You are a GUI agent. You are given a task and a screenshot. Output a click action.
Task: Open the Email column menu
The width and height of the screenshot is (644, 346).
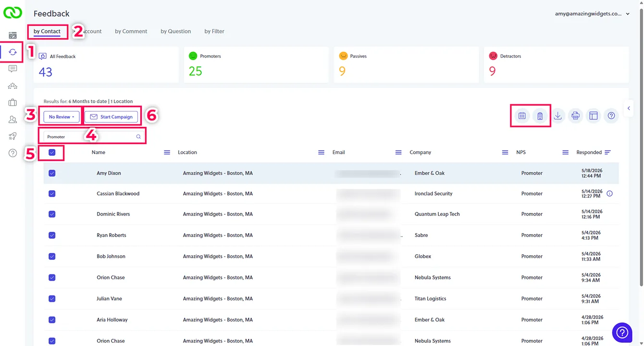[x=398, y=152]
